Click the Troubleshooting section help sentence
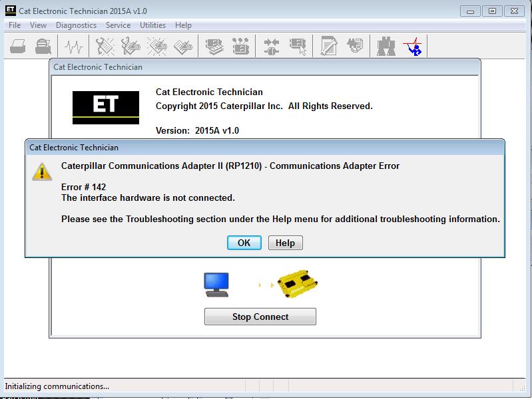 280,219
